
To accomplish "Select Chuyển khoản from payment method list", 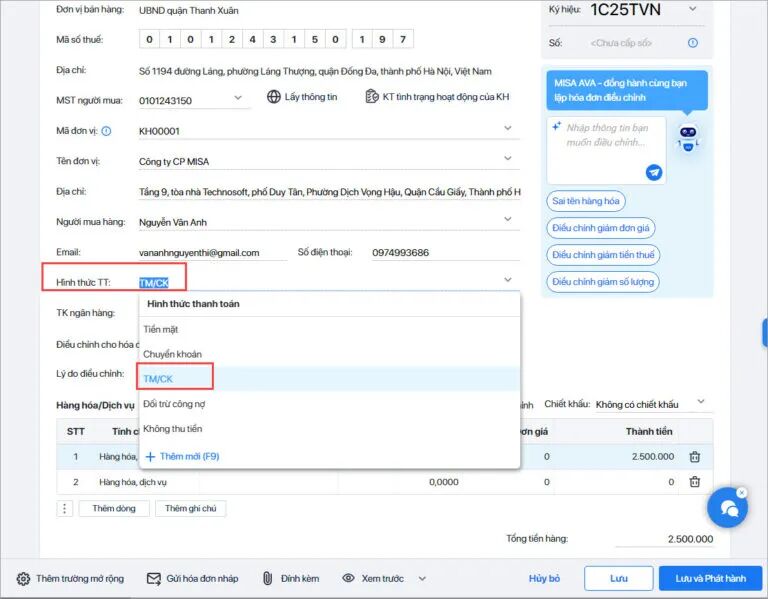I will coord(172,354).
